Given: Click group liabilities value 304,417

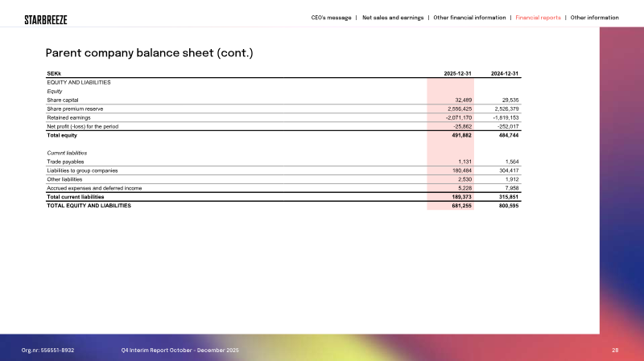Looking at the screenshot, I should (x=509, y=170).
